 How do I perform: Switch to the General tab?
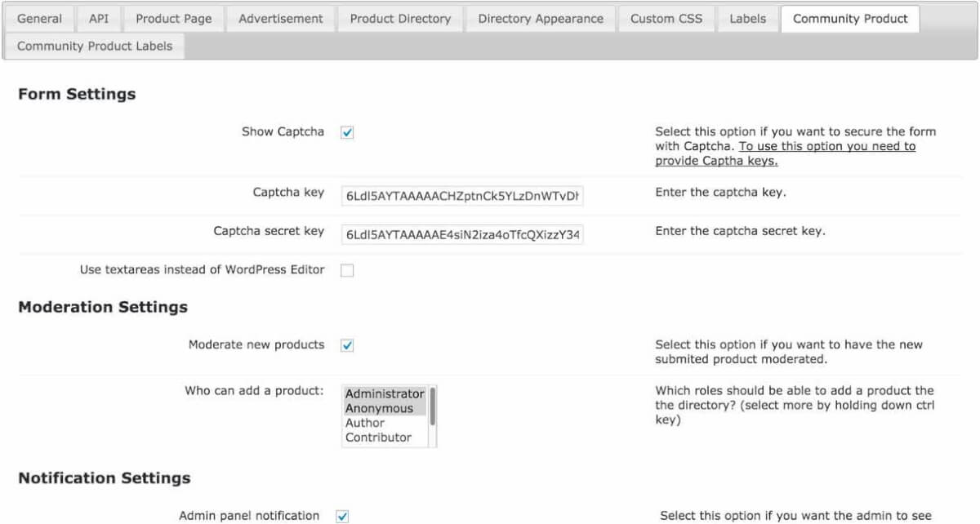click(39, 19)
